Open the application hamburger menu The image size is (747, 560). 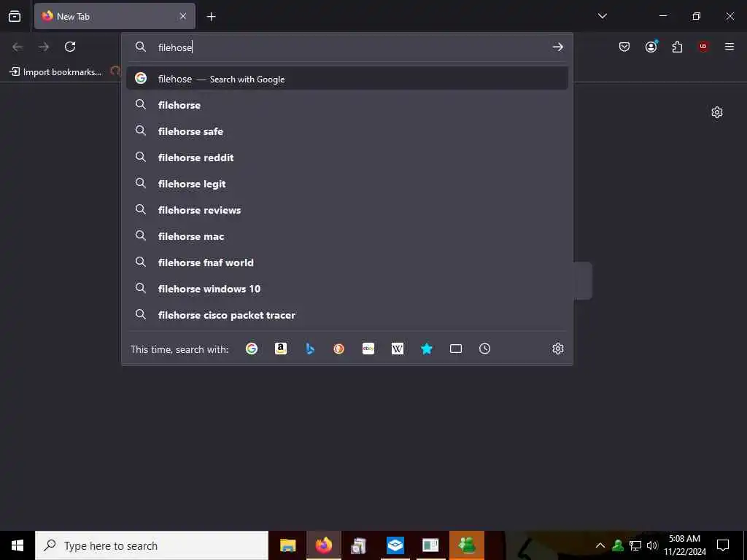pos(729,47)
